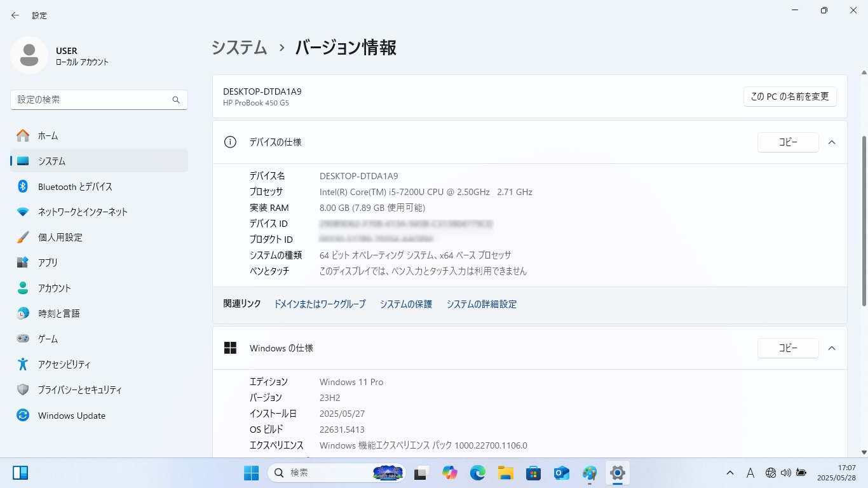The image size is (868, 488).
Task: Open the clock showing 17:07 2025/05/28
Action: (x=836, y=472)
